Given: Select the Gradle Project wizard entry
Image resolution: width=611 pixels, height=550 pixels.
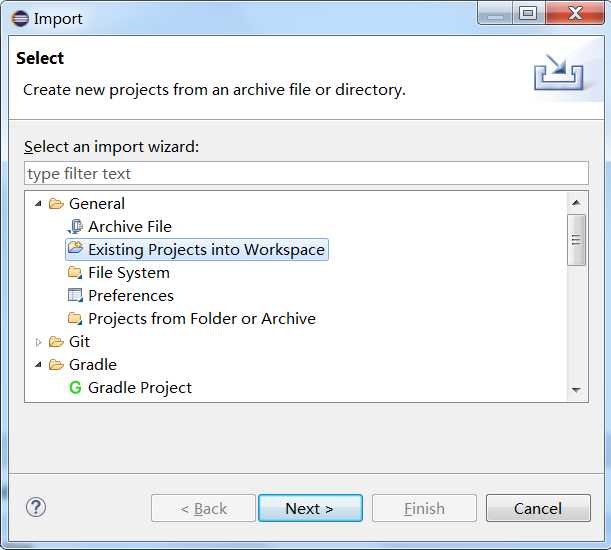Looking at the screenshot, I should pos(140,388).
